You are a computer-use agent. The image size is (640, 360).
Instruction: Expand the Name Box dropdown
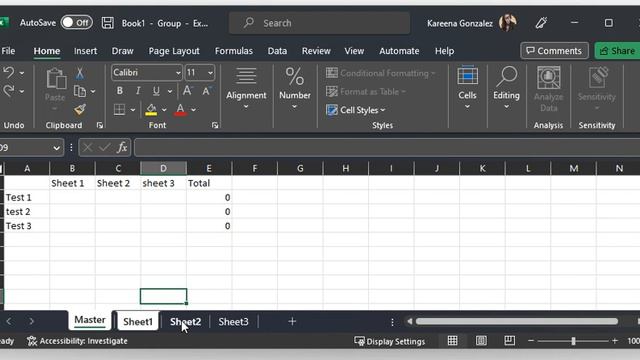click(x=56, y=148)
